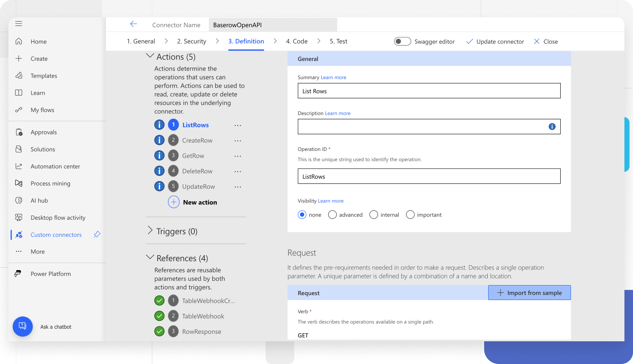633x364 pixels.
Task: Click into the Operation ID field
Action: [x=429, y=176]
